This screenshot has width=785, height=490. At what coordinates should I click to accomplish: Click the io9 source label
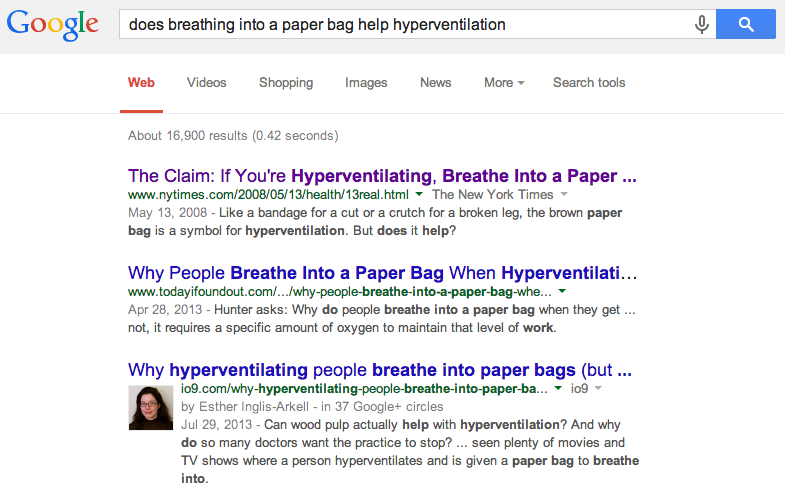pos(579,389)
